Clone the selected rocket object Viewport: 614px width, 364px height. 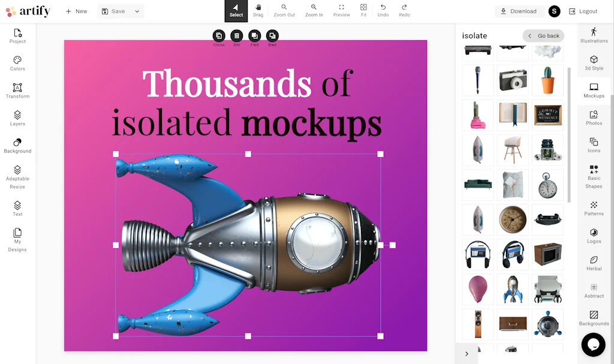tap(219, 37)
